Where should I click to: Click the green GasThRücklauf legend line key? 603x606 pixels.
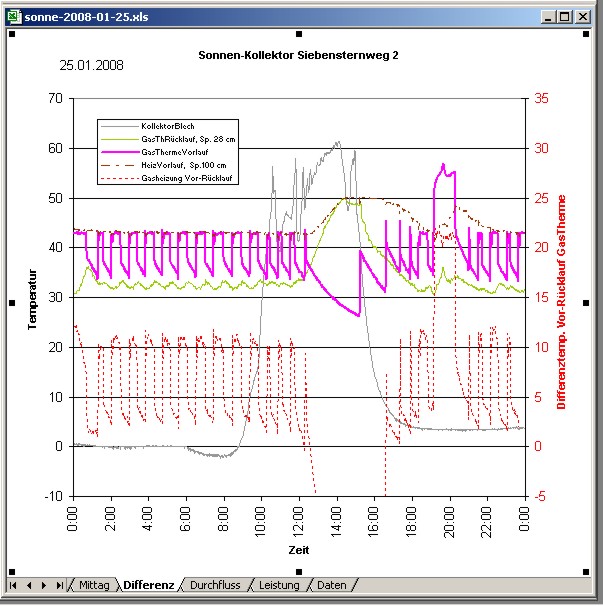coord(119,139)
